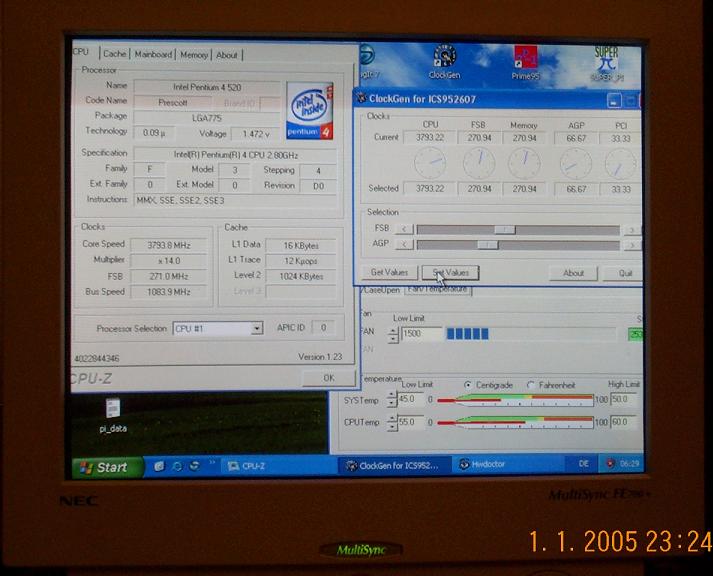Click the CPUTemp low limit 55.0 field
The height and width of the screenshot is (576, 713).
tap(410, 422)
